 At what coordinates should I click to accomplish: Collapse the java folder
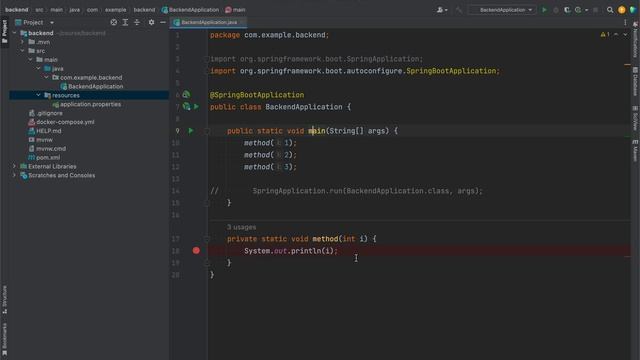click(39, 69)
